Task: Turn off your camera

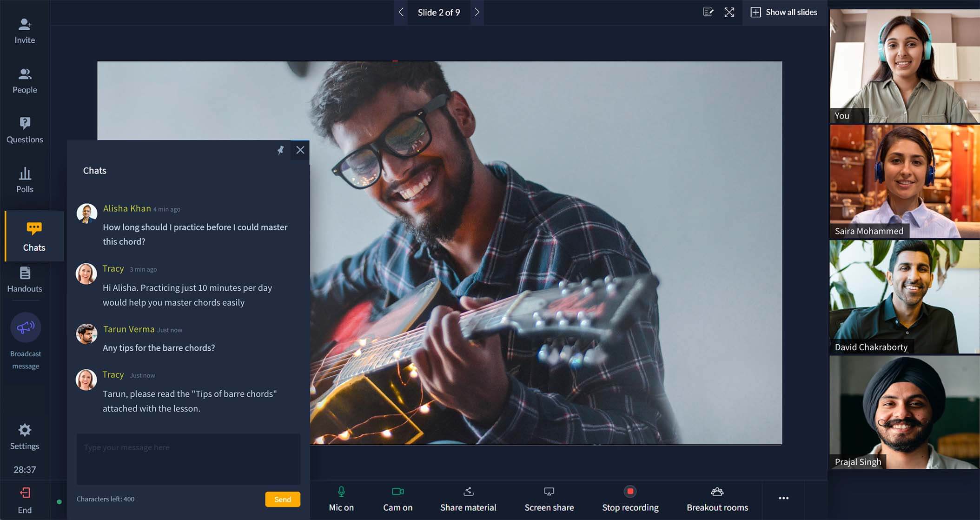Action: click(397, 499)
